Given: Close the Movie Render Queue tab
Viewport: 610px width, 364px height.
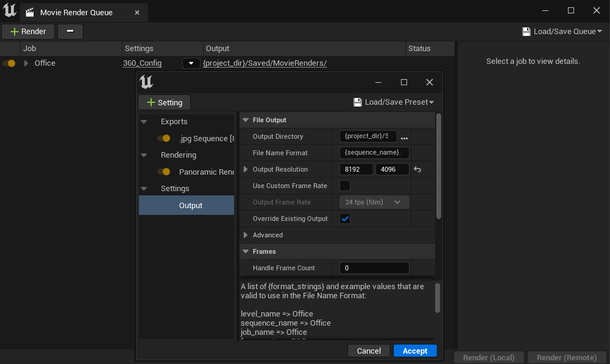Looking at the screenshot, I should coord(137,12).
